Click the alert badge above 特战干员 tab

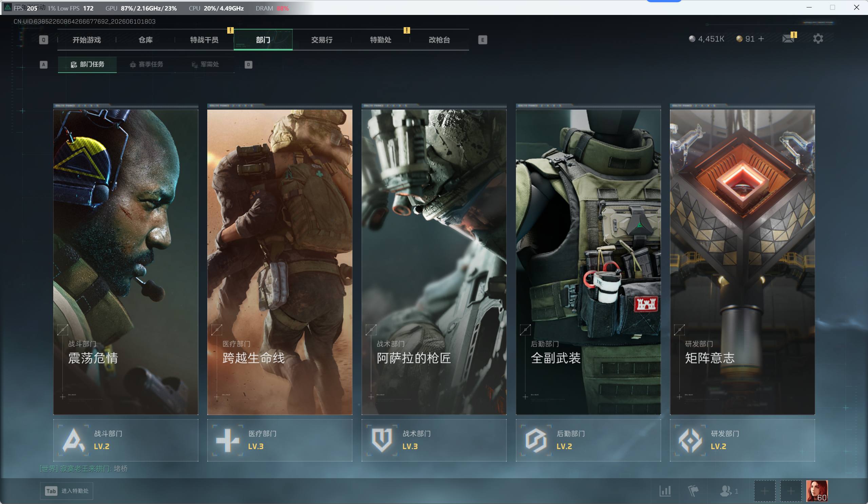[230, 30]
